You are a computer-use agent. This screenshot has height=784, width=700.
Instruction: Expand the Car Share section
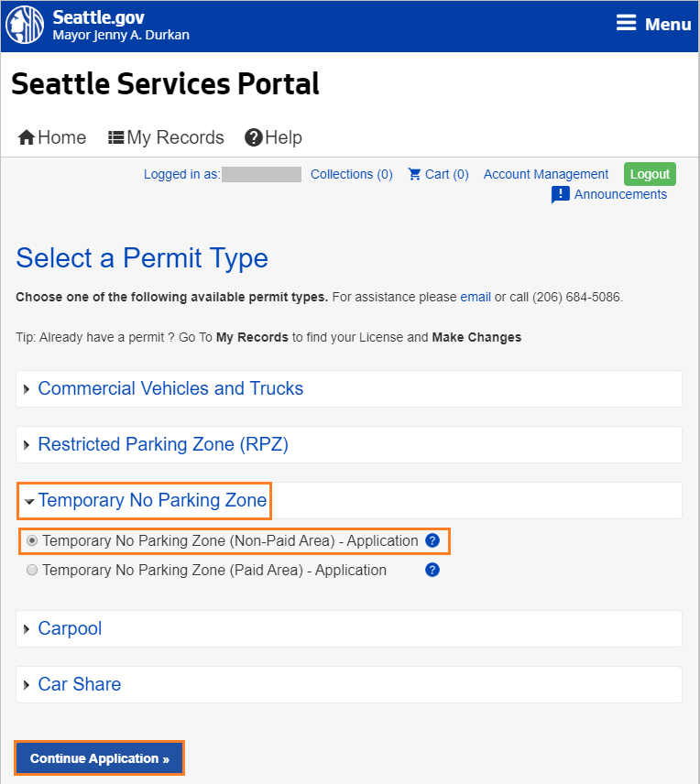coord(79,684)
